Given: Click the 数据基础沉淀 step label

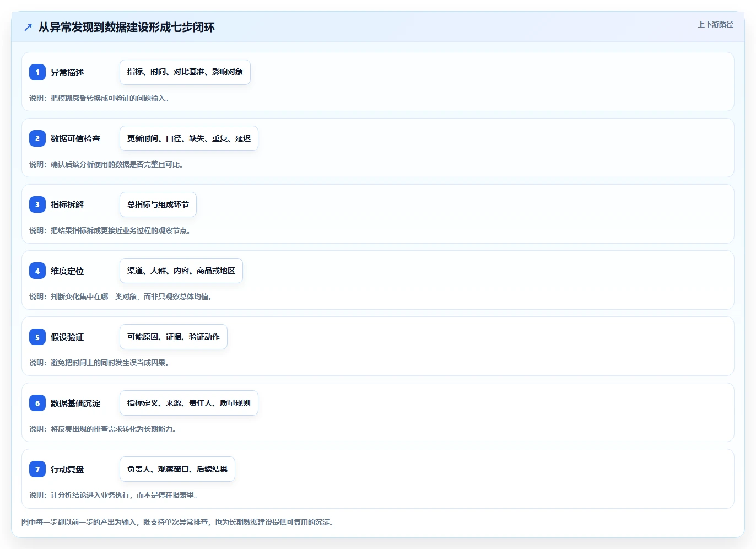Looking at the screenshot, I should 75,403.
